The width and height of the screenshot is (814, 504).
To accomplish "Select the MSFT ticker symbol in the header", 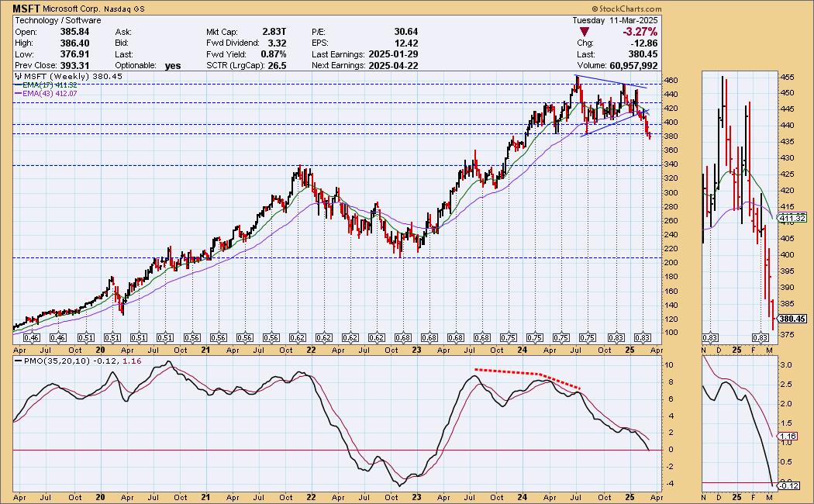I will click(26, 9).
